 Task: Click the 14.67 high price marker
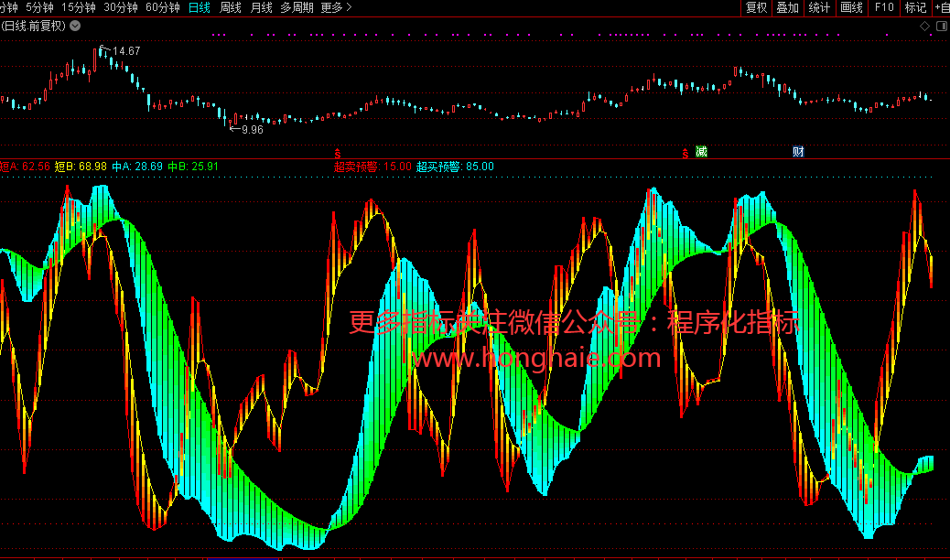click(125, 51)
